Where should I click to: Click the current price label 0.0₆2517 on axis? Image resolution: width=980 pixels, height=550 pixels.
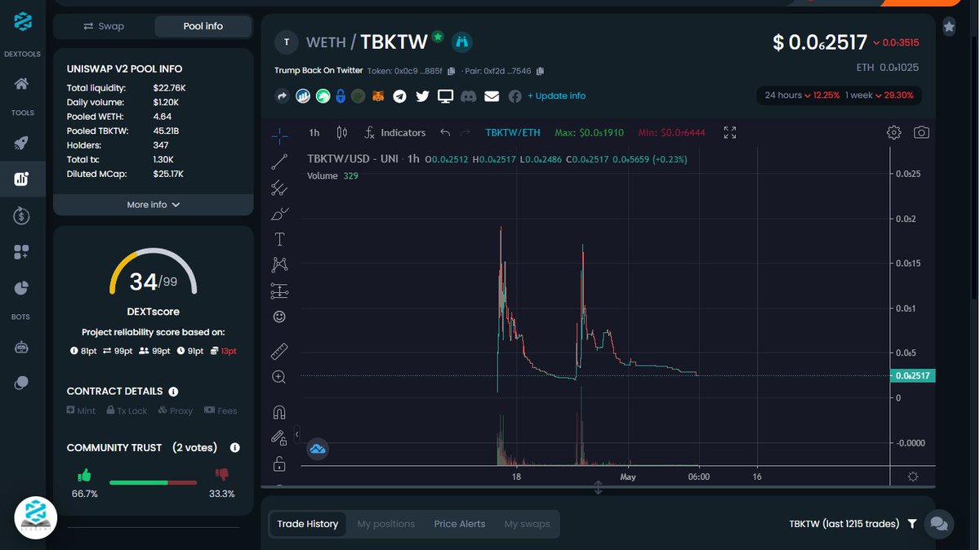912,375
